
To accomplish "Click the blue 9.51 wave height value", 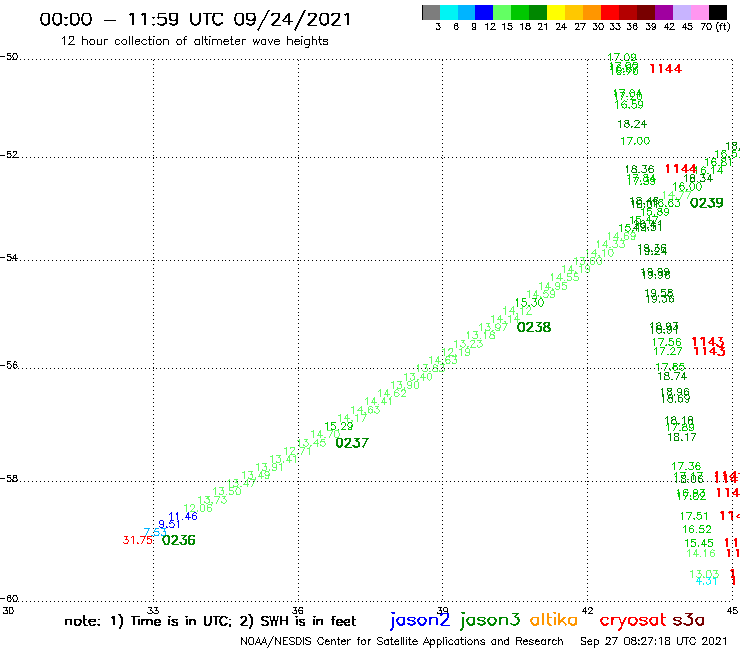I will [169, 524].
